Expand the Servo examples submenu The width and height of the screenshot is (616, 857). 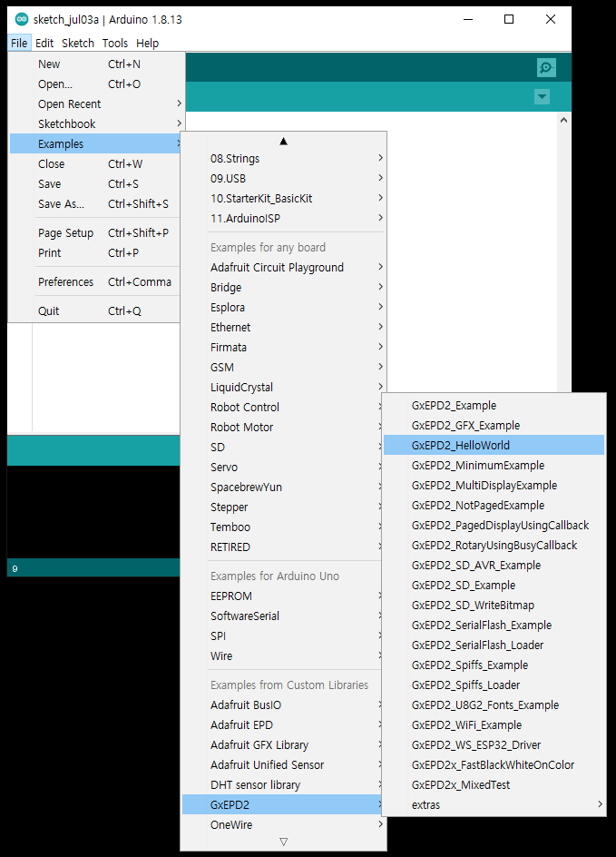pyautogui.click(x=282, y=468)
